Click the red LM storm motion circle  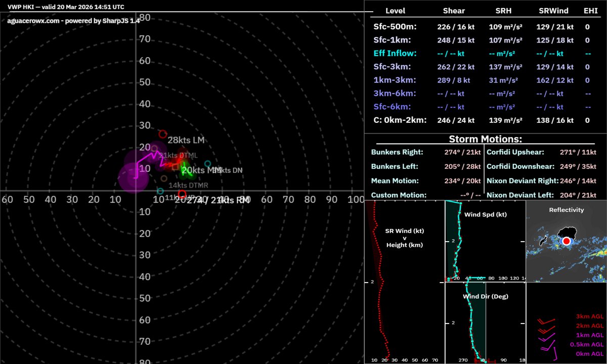(x=163, y=134)
